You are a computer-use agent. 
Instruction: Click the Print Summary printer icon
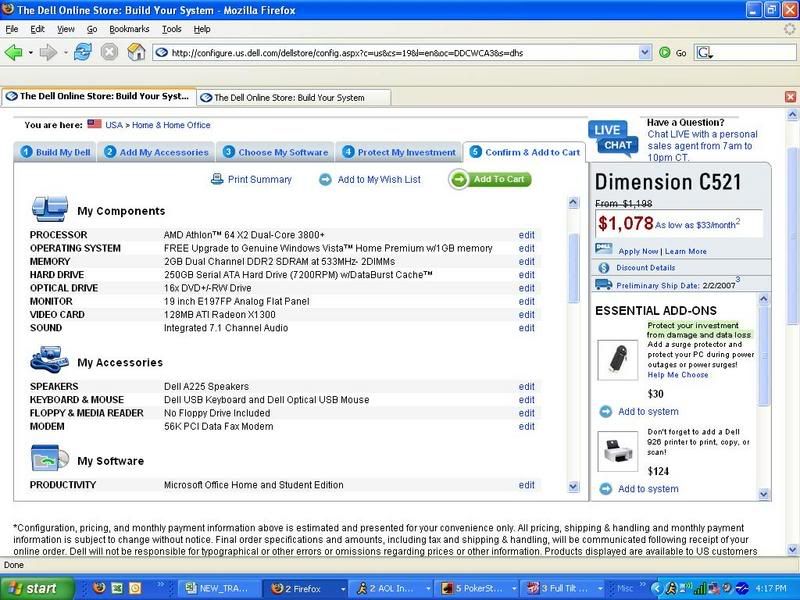217,179
